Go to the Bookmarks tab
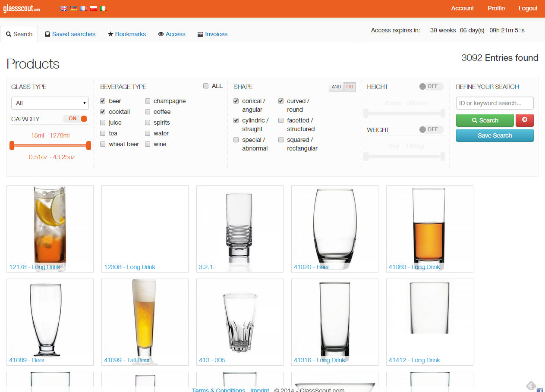 127,34
